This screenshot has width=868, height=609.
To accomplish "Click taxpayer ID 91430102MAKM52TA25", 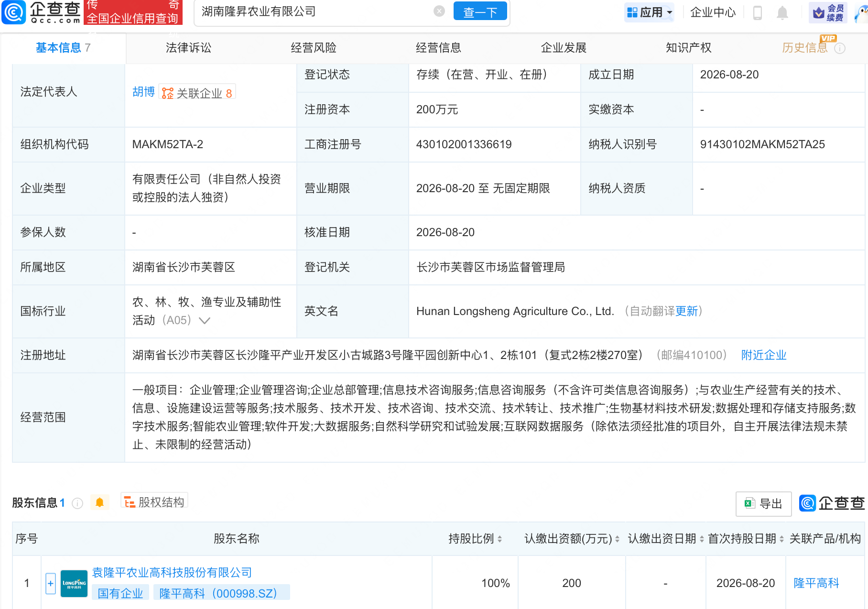I will pyautogui.click(x=762, y=144).
